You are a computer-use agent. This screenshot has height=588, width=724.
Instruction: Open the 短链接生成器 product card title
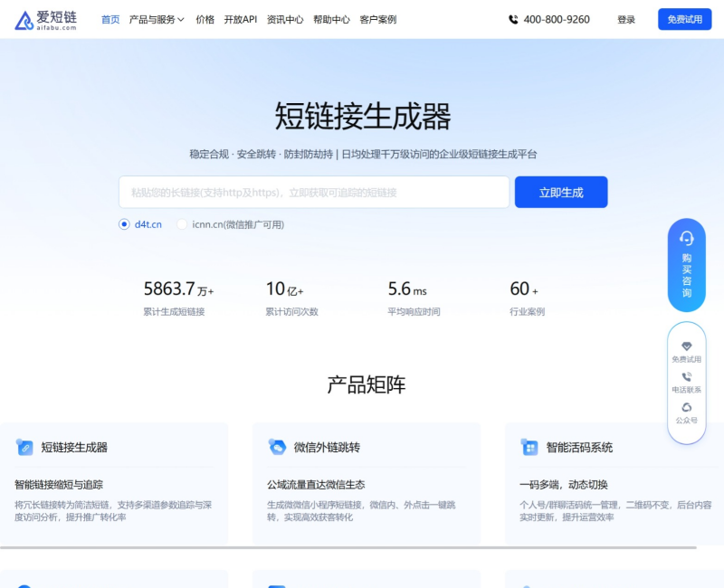[x=74, y=447]
